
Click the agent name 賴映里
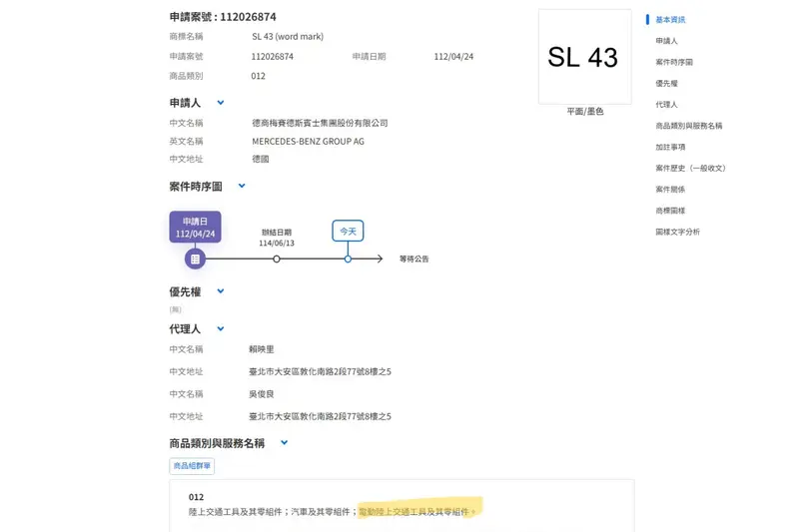(262, 349)
